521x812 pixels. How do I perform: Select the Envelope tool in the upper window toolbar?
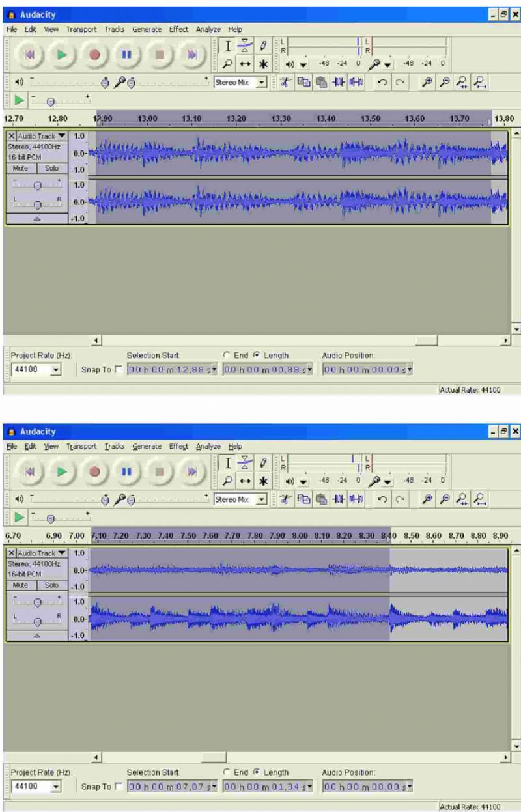(246, 46)
